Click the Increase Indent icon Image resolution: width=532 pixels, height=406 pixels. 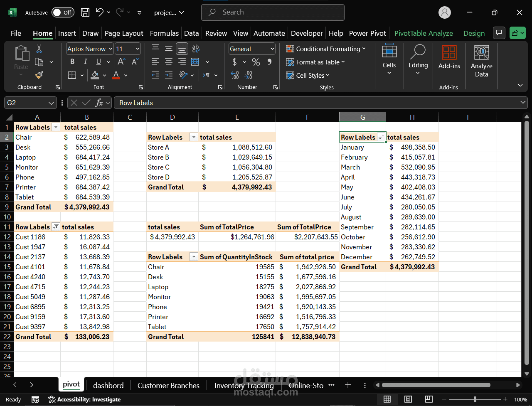[169, 75]
